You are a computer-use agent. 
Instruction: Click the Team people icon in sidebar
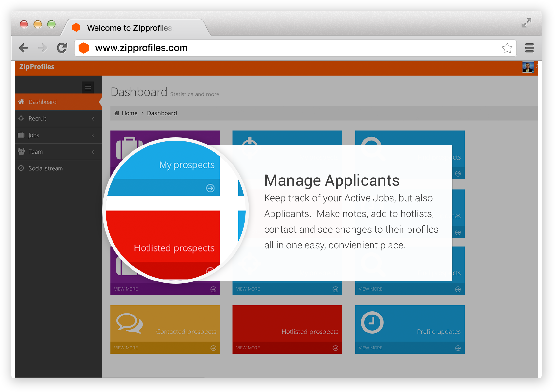[x=21, y=151]
